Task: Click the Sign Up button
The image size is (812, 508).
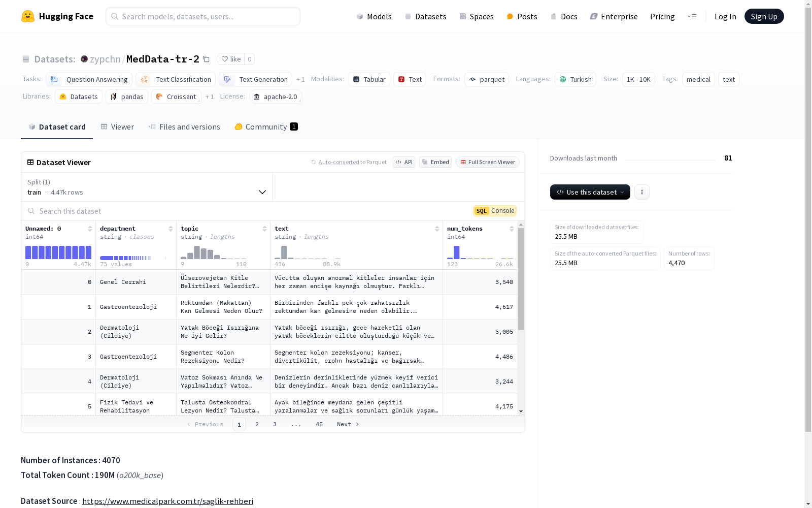Action: click(x=764, y=16)
